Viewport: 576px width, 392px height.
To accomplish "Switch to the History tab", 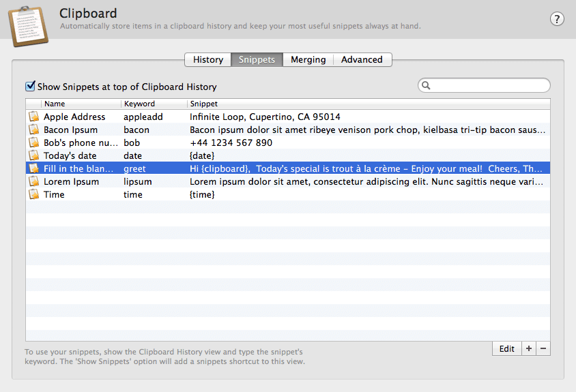I will pyautogui.click(x=208, y=60).
